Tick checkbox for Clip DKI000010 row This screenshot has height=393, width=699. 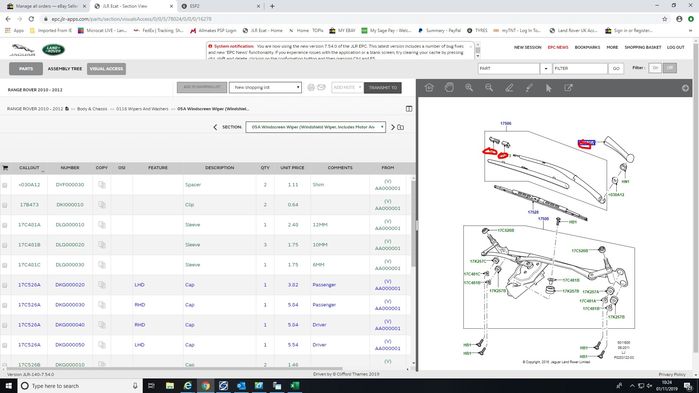point(5,205)
